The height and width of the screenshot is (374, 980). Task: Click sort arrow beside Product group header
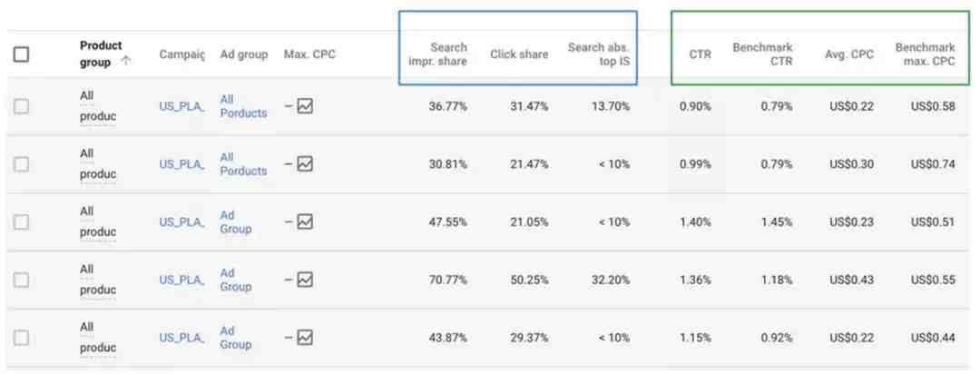tap(126, 62)
